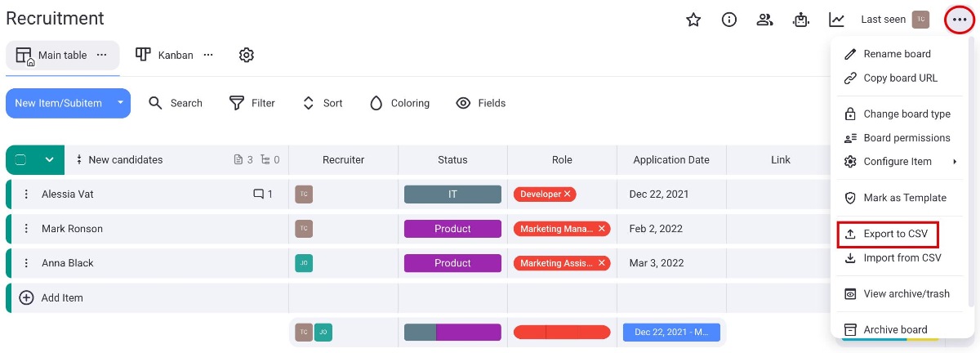Star the Recruitment board as favorite
This screenshot has width=980, height=353.
coord(693,20)
